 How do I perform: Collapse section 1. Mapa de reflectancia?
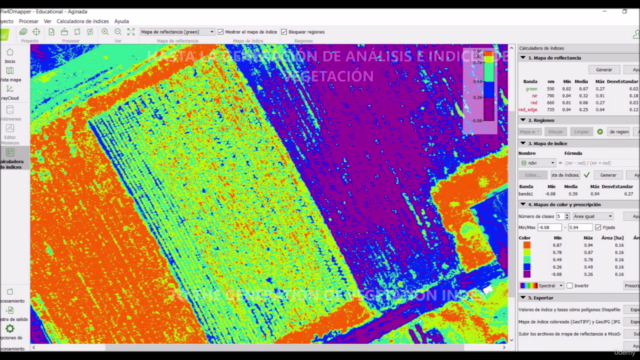(x=523, y=58)
